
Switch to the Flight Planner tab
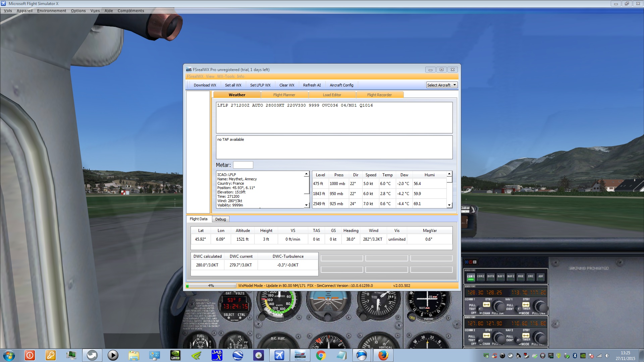tap(284, 95)
